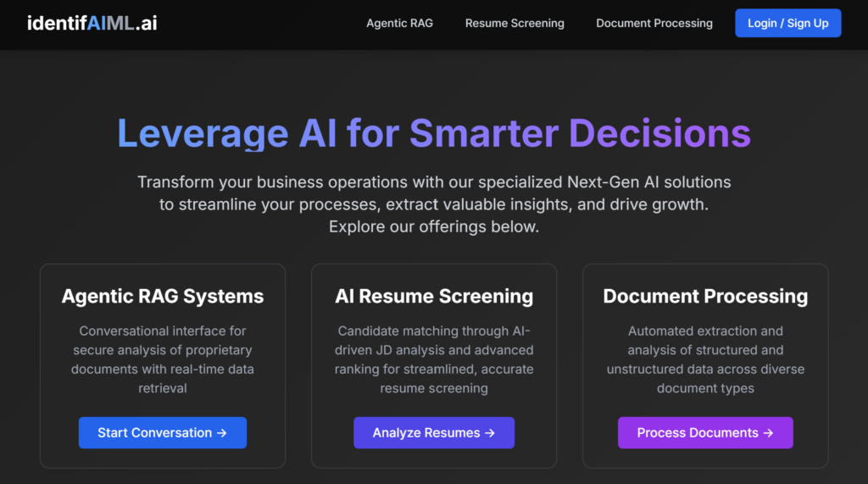Click the arrow on Start Conversation button
Screen dimensions: 868x484
[222, 432]
